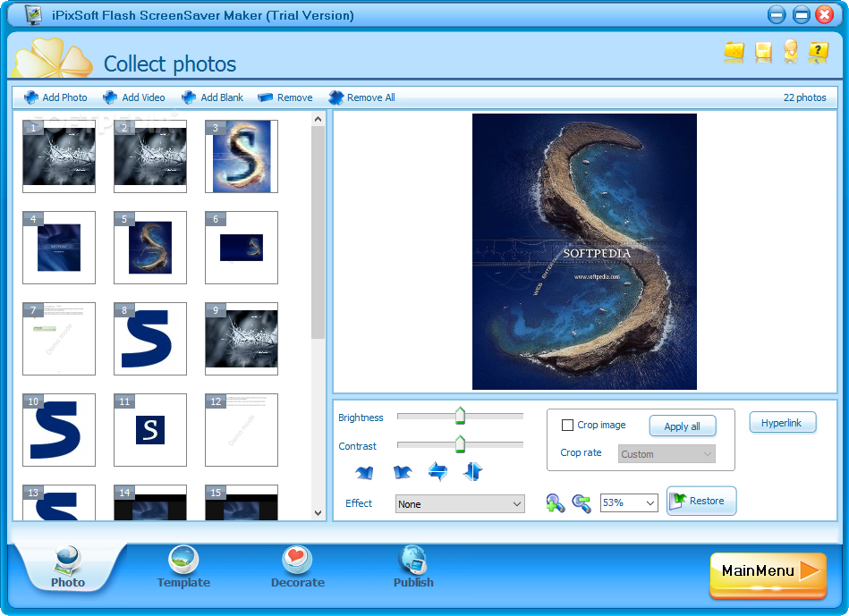Click the MainMenu button

tap(768, 575)
